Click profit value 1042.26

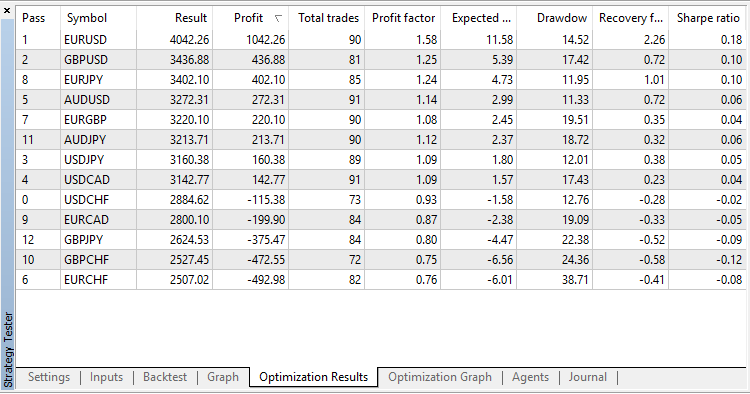(265, 40)
